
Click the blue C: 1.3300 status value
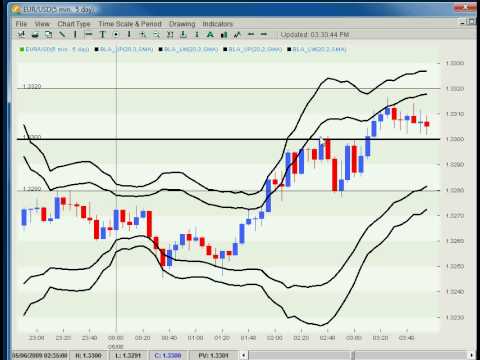(168, 356)
